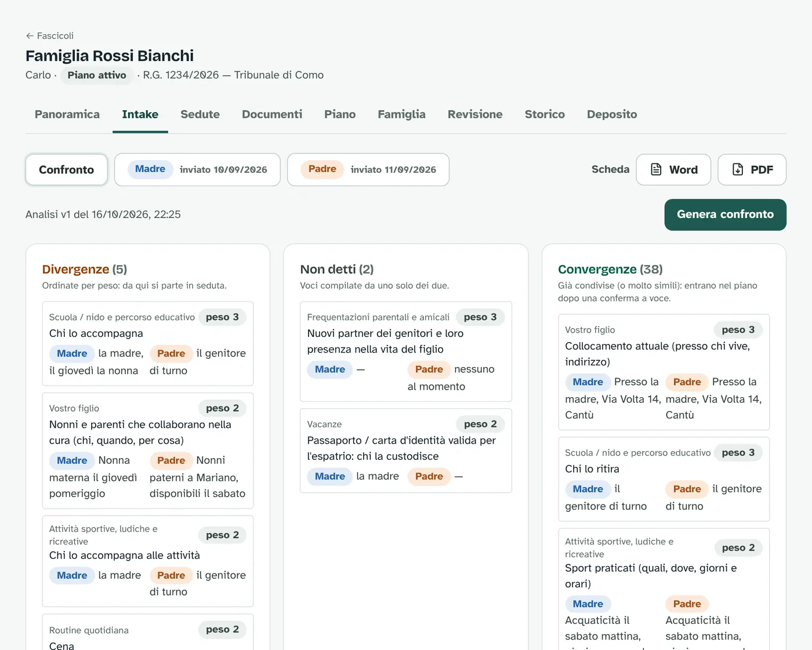Click the back arrow next to Fascicoli
Screen dimensions: 812x650
pos(30,36)
